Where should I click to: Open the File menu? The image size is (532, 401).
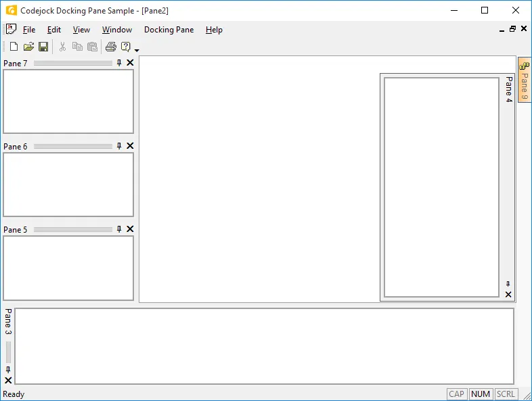click(x=29, y=30)
